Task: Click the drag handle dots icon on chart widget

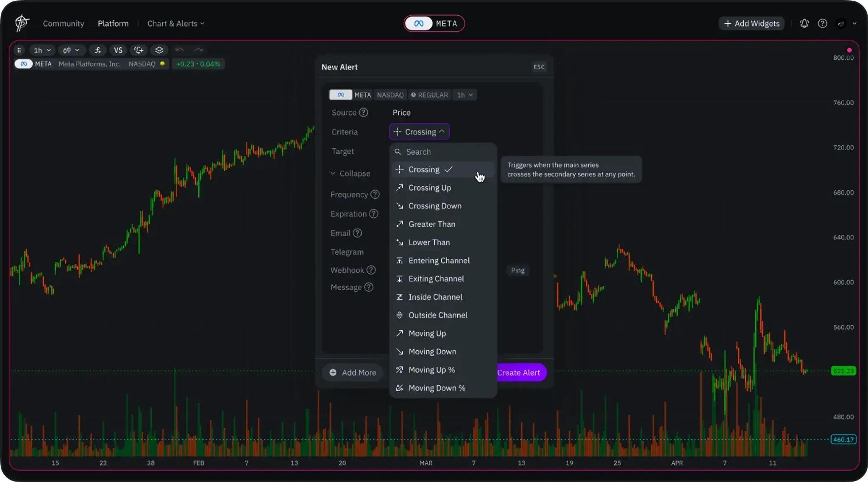Action: pyautogui.click(x=19, y=50)
